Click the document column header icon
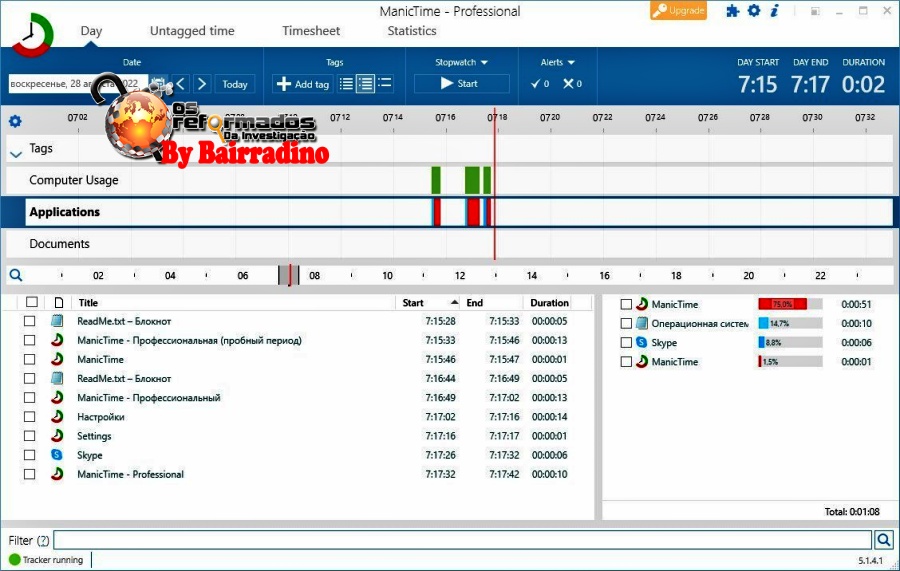The image size is (900, 571). 59,302
